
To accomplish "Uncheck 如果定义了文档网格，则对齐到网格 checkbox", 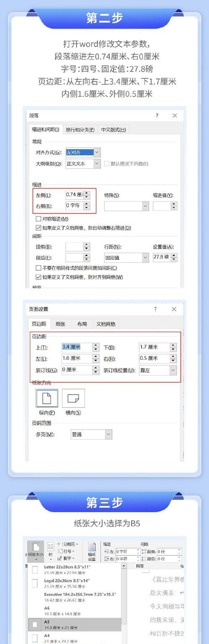I will click(39, 277).
